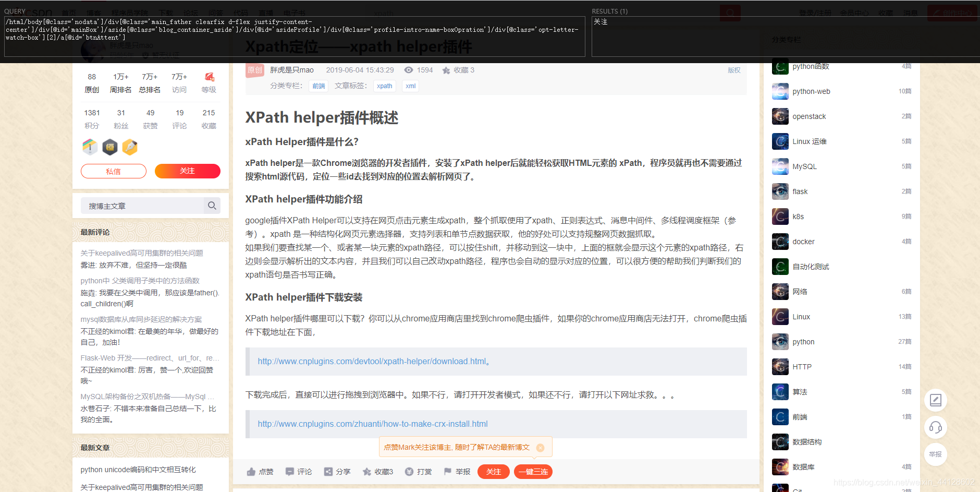Open the 首页 menu item
Viewport: 980px width, 492px height.
tap(69, 12)
